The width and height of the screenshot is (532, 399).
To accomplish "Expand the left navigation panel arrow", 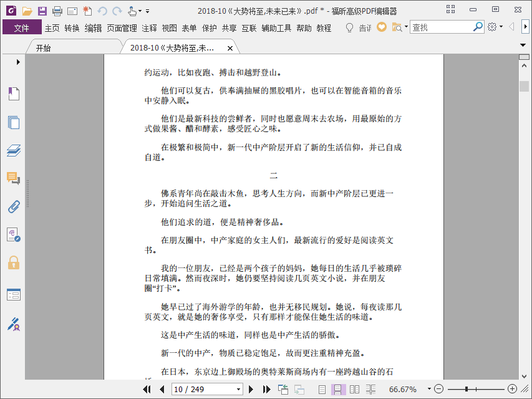I will 18,62.
